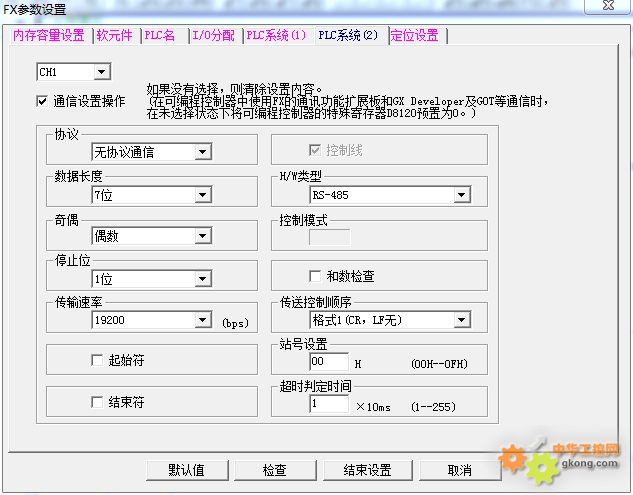Click the 超时判定时间 input field
This screenshot has height=495, width=633.
pos(329,404)
